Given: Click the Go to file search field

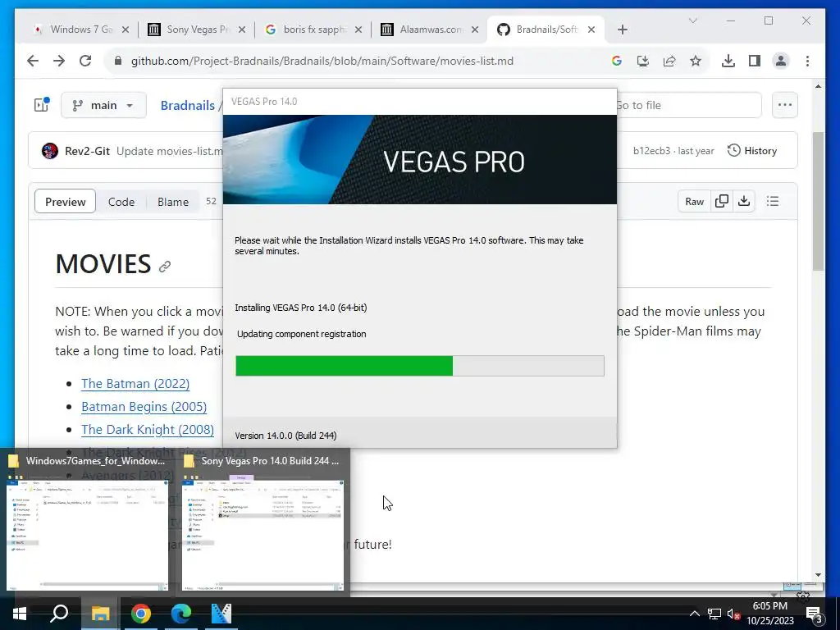Looking at the screenshot, I should 688,105.
